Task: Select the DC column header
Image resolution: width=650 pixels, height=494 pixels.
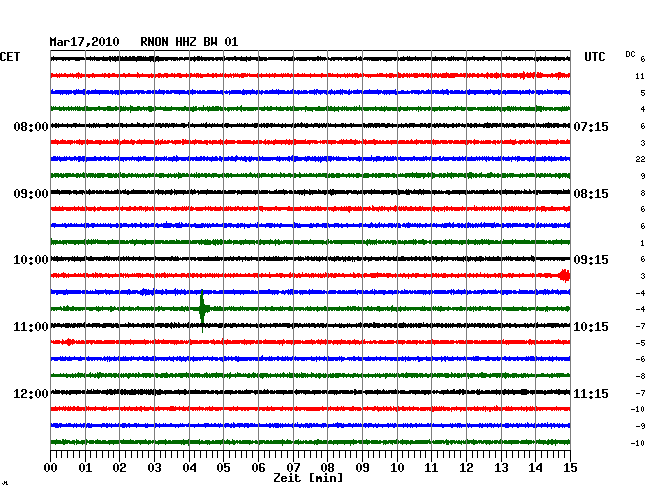Action: (630, 54)
